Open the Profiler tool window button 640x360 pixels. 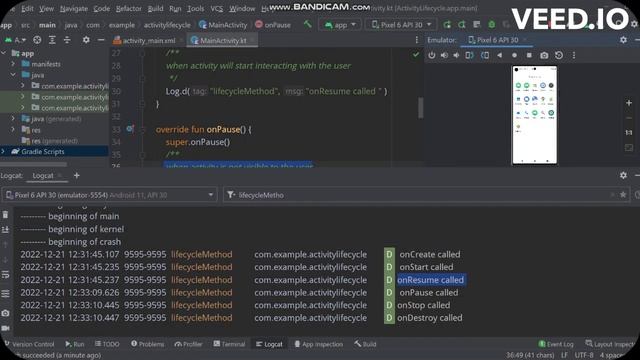[x=188, y=344]
